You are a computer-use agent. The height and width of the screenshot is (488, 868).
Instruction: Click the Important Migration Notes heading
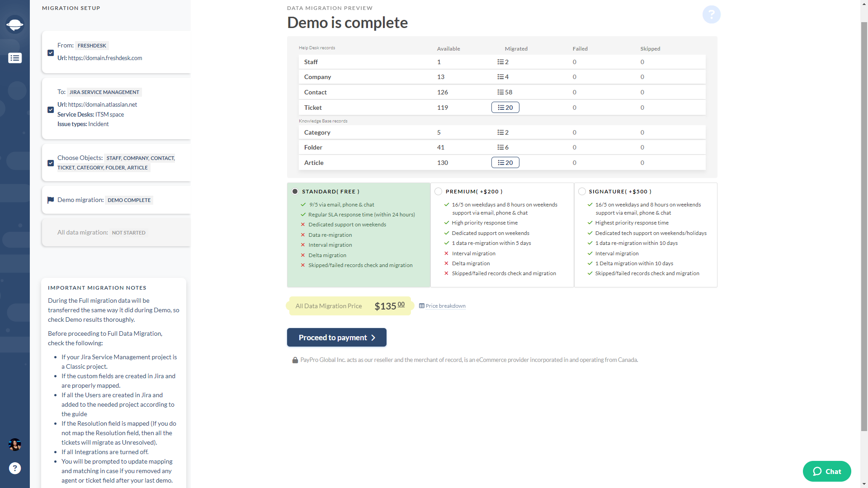pos(97,288)
